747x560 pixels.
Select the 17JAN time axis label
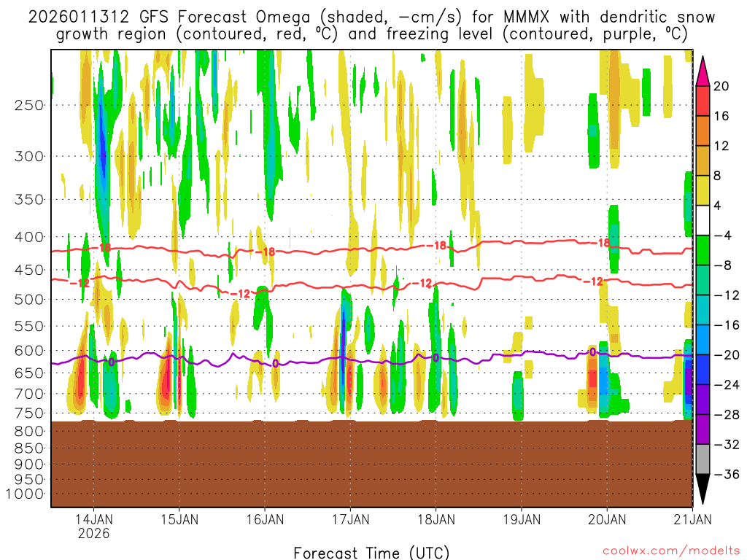[350, 520]
